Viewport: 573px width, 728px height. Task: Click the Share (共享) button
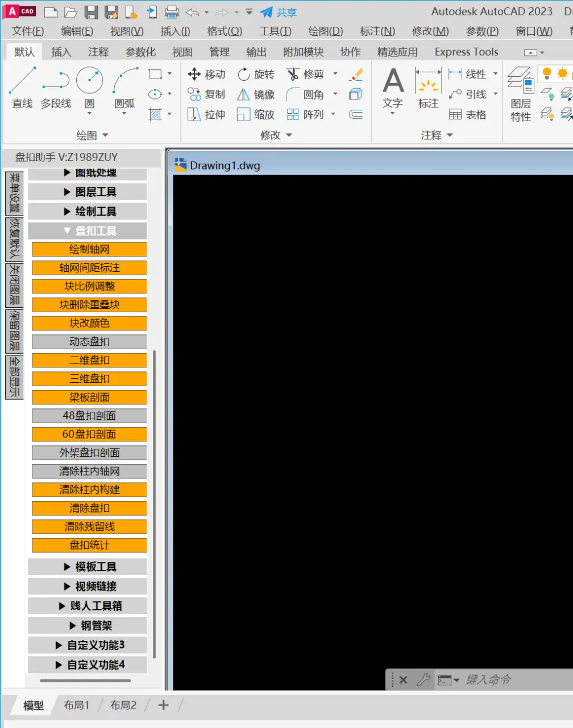coord(279,12)
